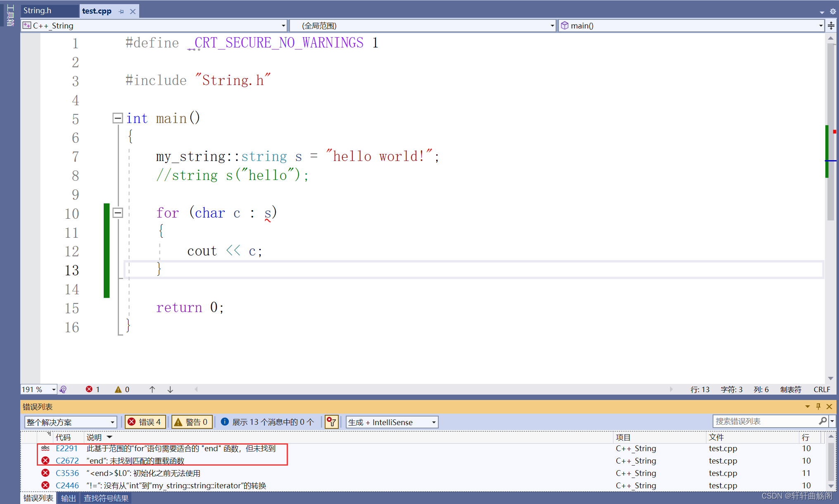The height and width of the screenshot is (504, 839).
Task: Click the search error list field
Action: point(764,421)
